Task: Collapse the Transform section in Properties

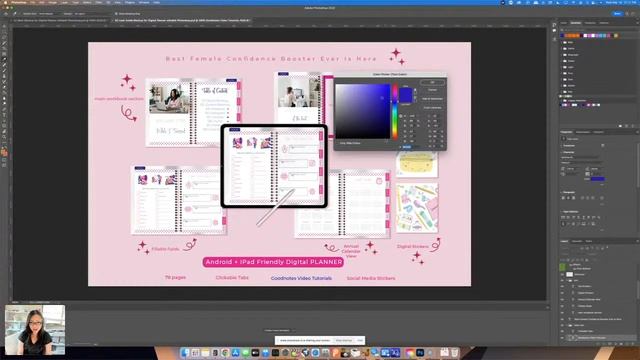Action: 562,145
